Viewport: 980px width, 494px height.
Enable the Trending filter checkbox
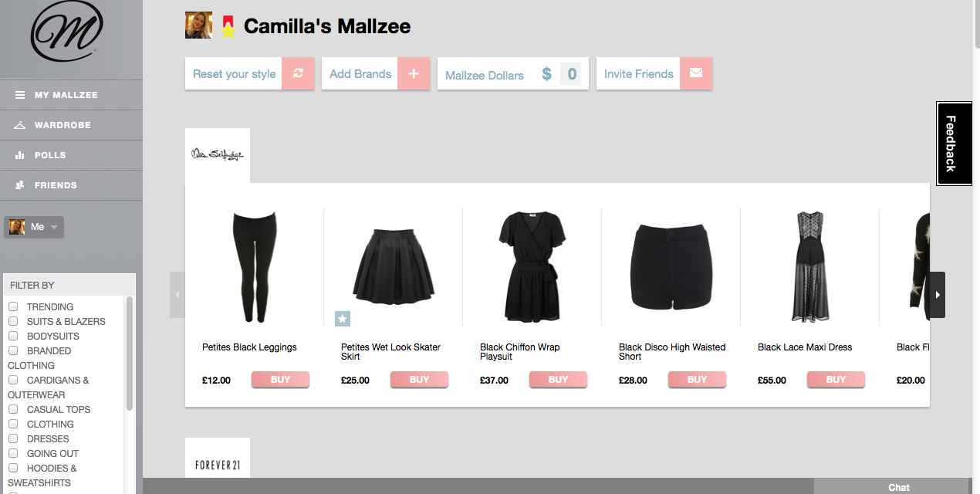[x=13, y=306]
